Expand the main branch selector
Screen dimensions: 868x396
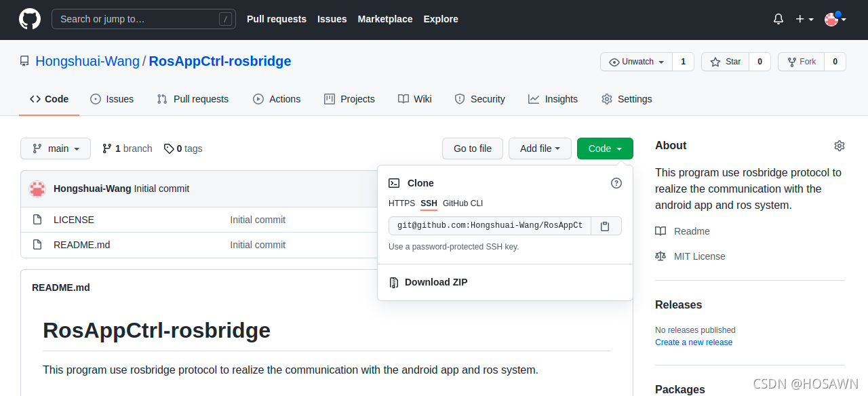tap(56, 148)
